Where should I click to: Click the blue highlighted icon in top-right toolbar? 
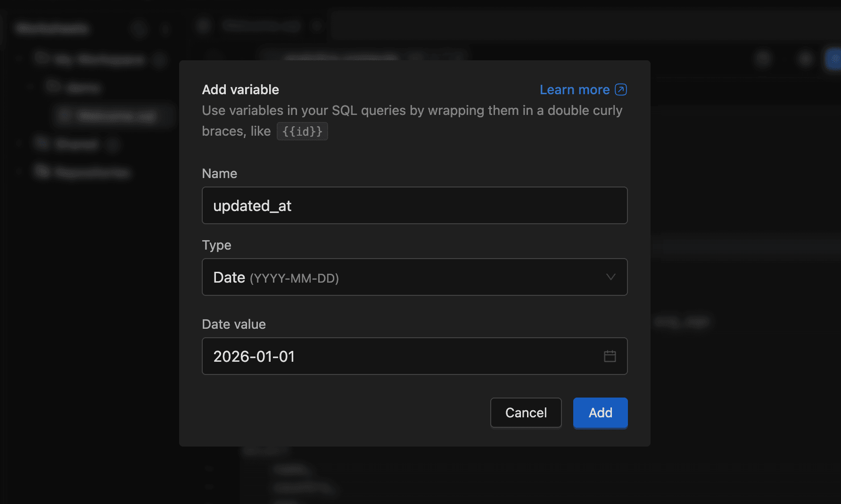click(834, 59)
